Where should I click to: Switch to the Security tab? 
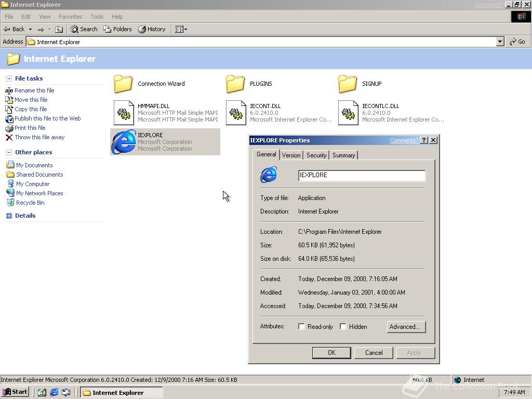point(316,155)
